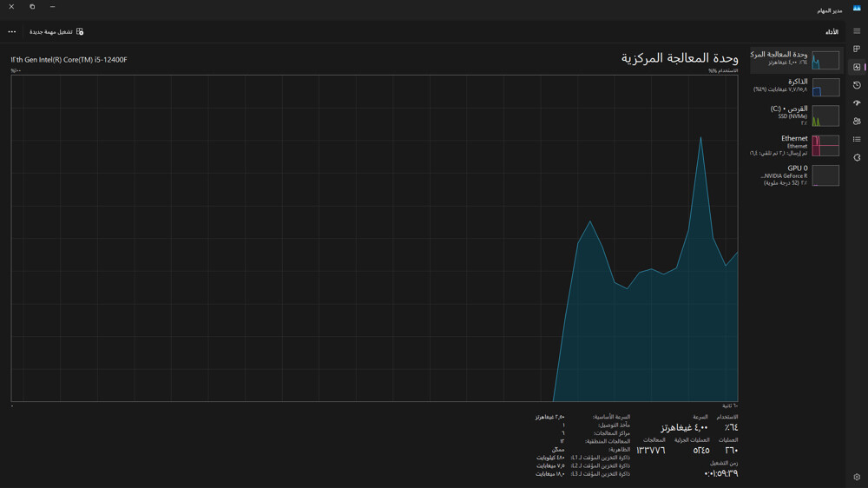Open the three-dots more options menu
The width and height of the screenshot is (868, 488).
11,31
